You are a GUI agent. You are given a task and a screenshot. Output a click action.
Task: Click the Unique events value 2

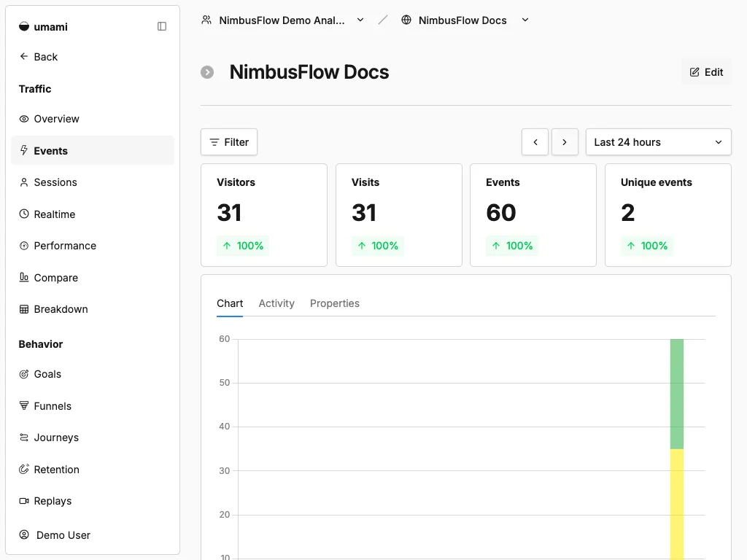627,212
